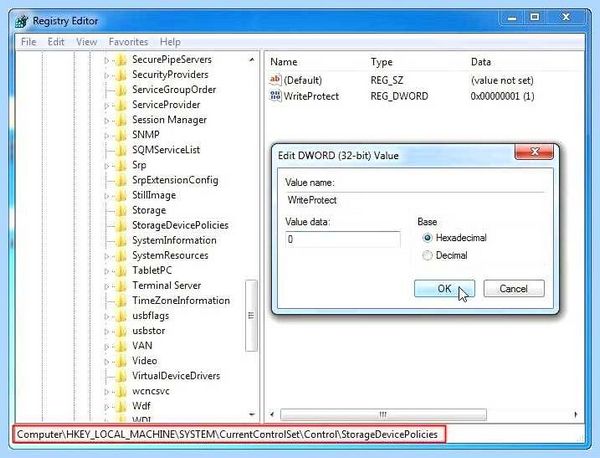Expand the SecurityProviders tree node

pyautogui.click(x=107, y=75)
